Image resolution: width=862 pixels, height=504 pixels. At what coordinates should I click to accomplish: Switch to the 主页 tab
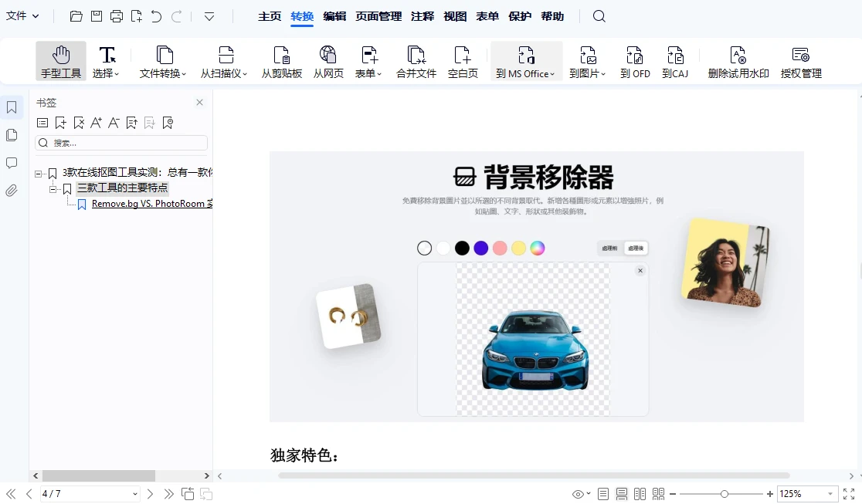[x=270, y=16]
